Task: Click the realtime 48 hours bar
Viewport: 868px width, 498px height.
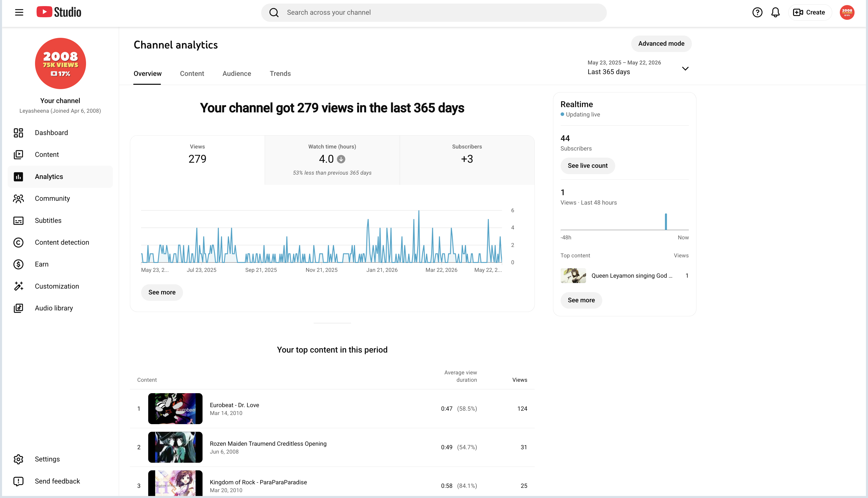Action: pos(665,222)
